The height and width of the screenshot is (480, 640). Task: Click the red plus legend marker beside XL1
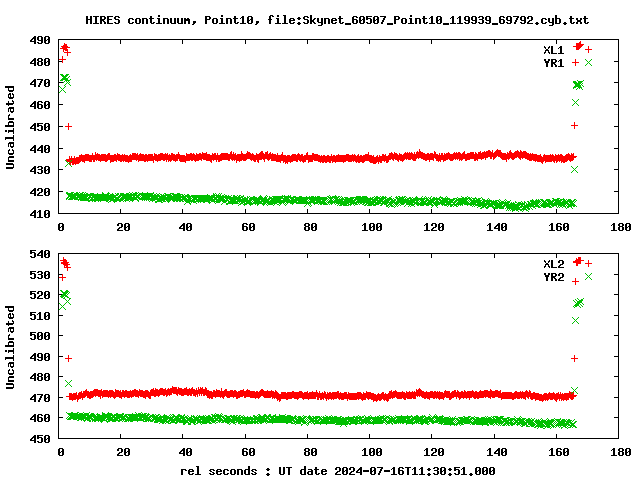coord(588,50)
